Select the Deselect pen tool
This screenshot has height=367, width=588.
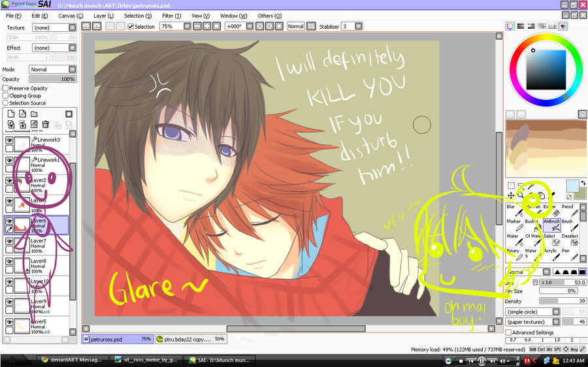point(570,240)
